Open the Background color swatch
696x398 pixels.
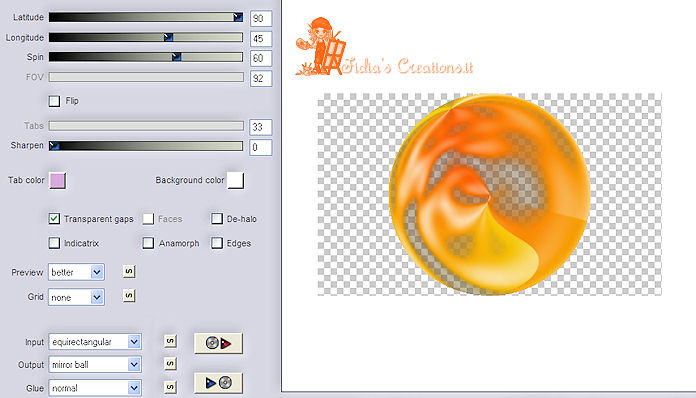236,181
